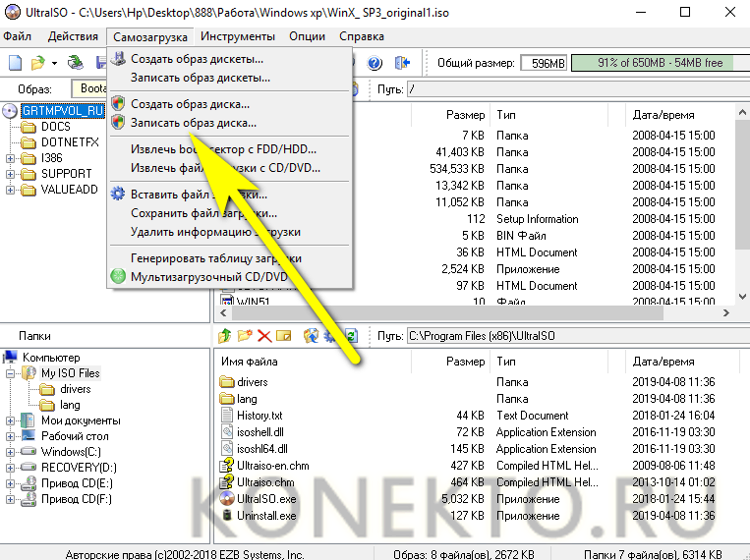Click the Exit door icon in toolbar
Screen dimensions: 750x560
402,63
